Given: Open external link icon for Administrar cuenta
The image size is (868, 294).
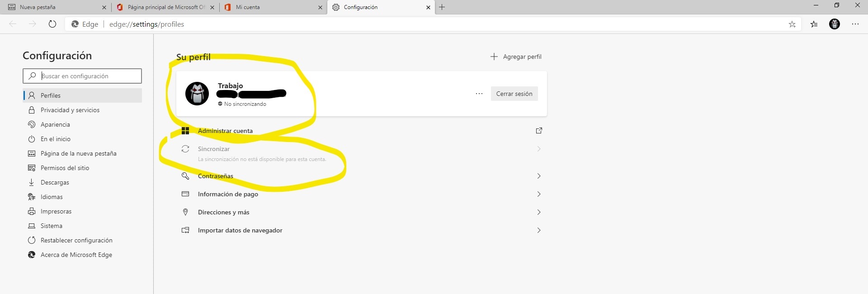Looking at the screenshot, I should click(x=539, y=131).
